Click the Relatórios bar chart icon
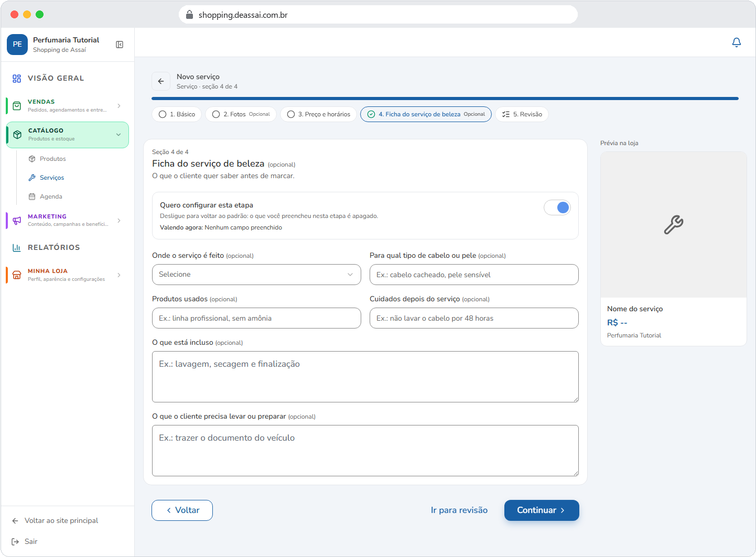The image size is (756, 557). (17, 248)
